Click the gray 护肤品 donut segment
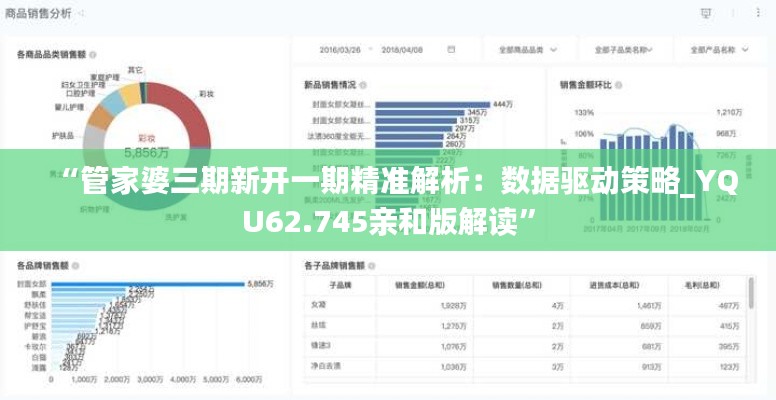The image size is (776, 400). [x=94, y=137]
